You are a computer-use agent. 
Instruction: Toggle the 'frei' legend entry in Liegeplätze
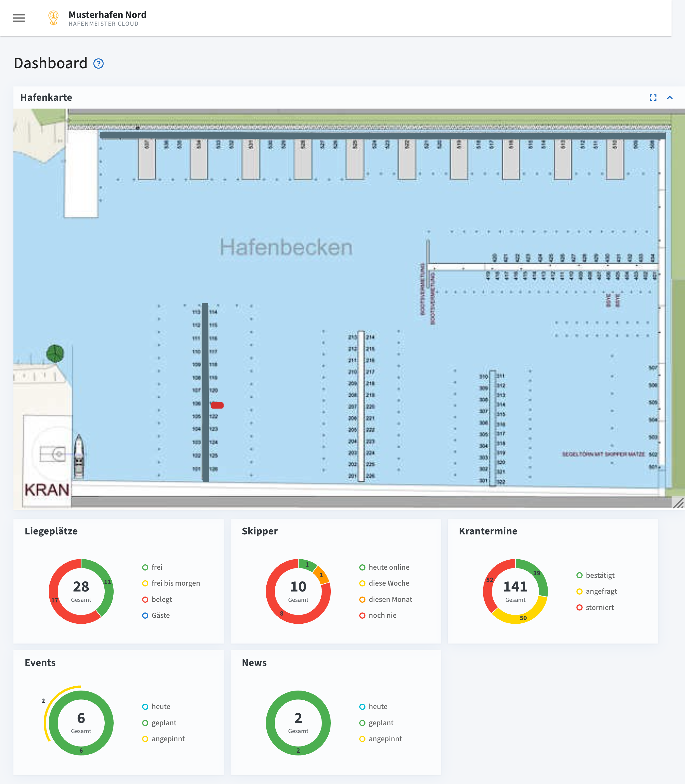click(x=154, y=567)
